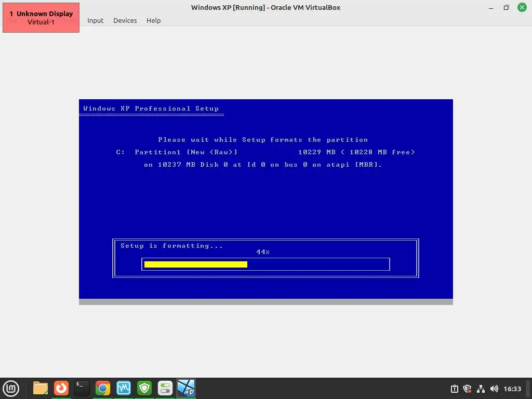532x399 pixels.
Task: Open the Firefox browser from taskbar
Action: [x=61, y=389]
